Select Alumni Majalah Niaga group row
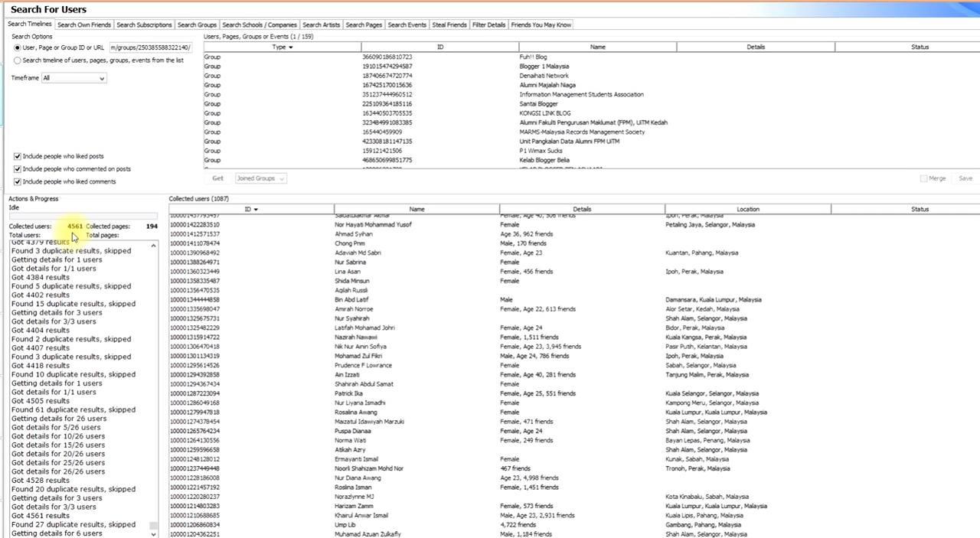This screenshot has width=980, height=538. 591,85
